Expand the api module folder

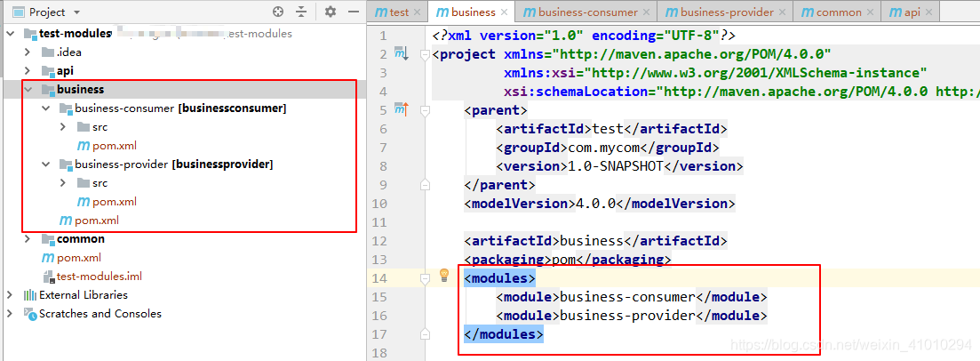pos(28,71)
